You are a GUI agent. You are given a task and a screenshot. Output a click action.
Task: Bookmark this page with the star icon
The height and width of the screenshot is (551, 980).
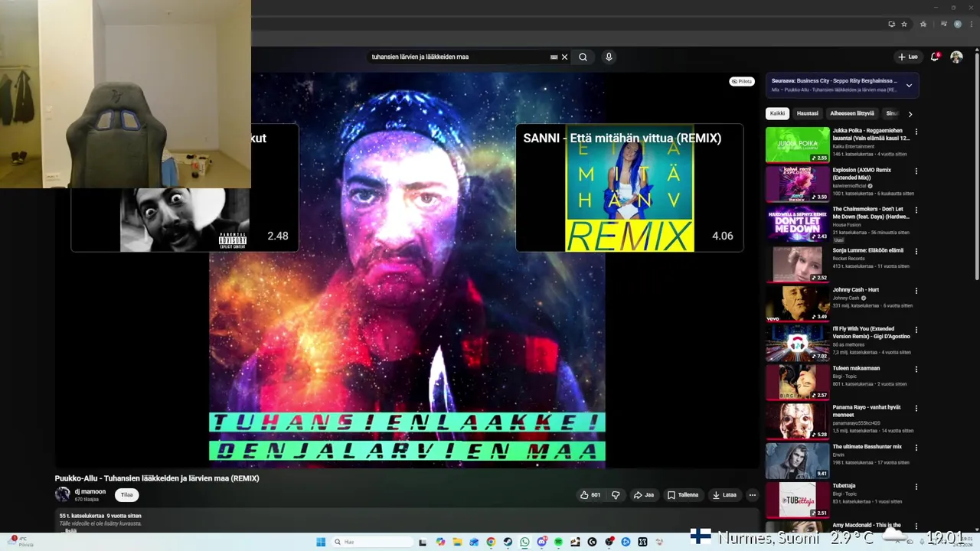[x=904, y=24]
